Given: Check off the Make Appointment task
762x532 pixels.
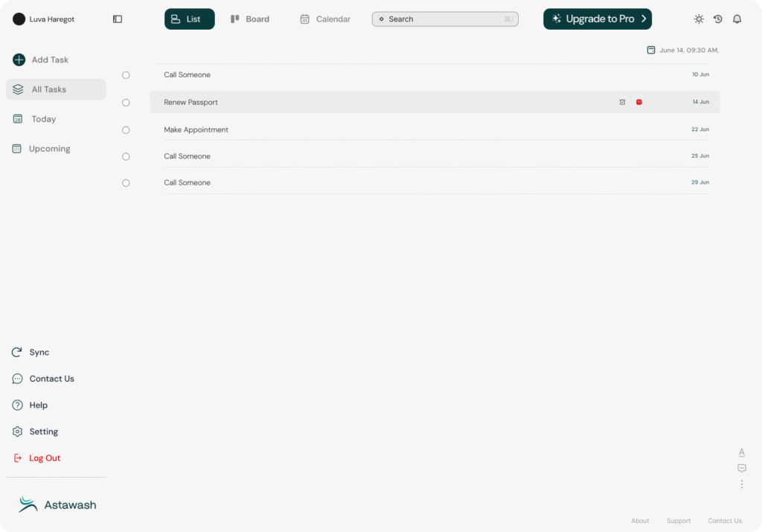Looking at the screenshot, I should point(126,130).
